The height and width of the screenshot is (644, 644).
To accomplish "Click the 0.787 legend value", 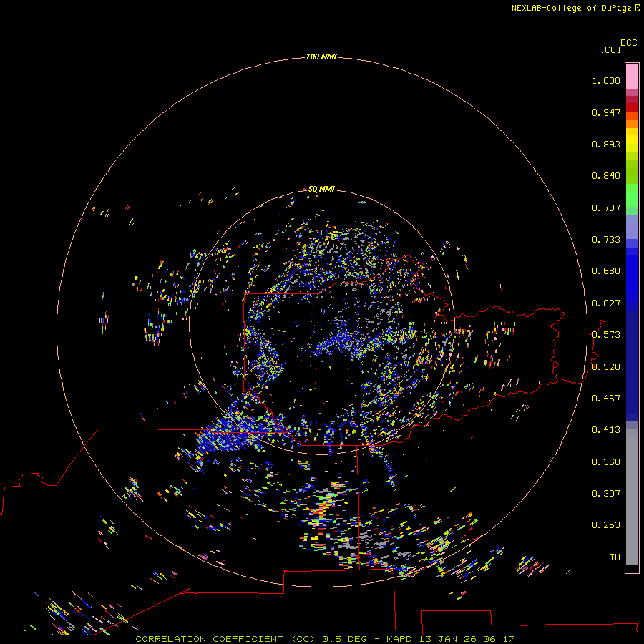I will pos(606,208).
